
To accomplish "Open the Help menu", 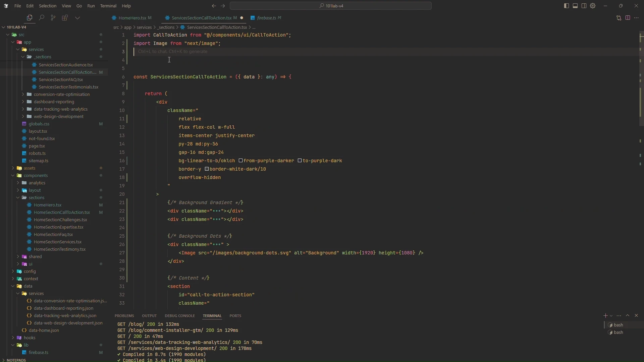I will pos(126,6).
